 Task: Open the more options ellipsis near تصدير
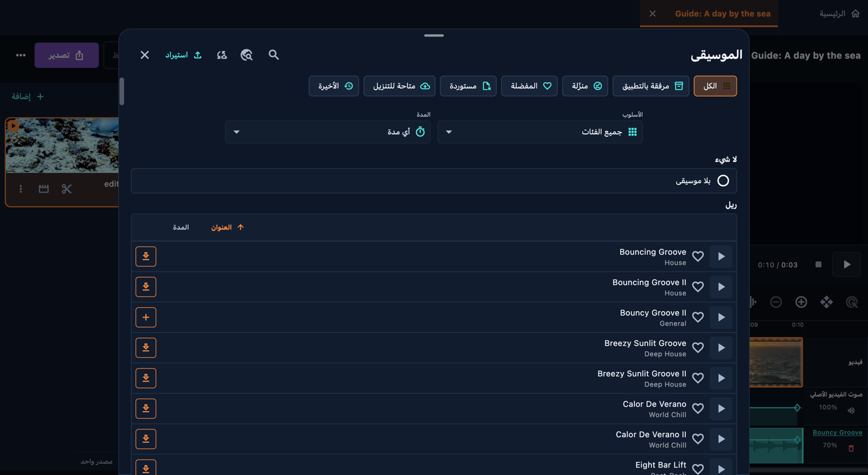tap(21, 55)
